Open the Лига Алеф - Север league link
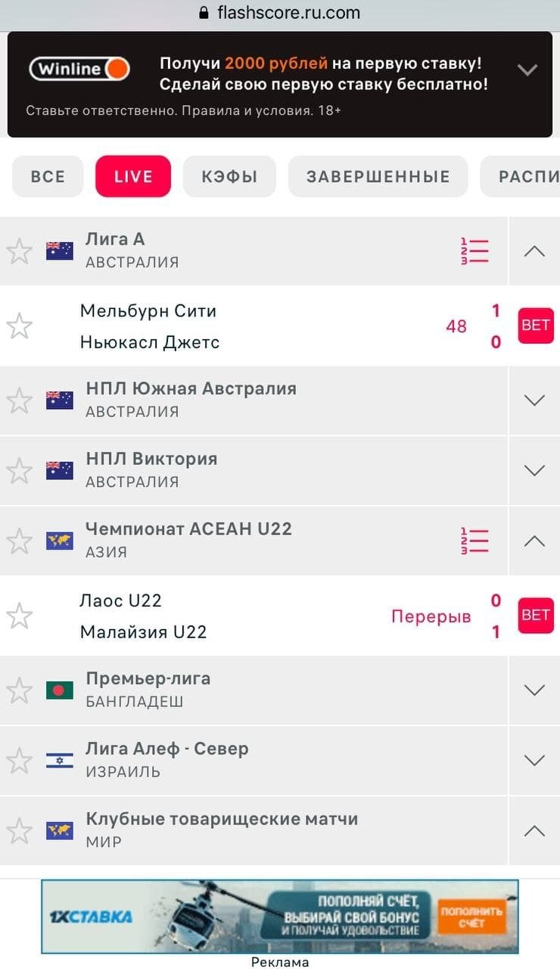The width and height of the screenshot is (560, 969). (166, 749)
